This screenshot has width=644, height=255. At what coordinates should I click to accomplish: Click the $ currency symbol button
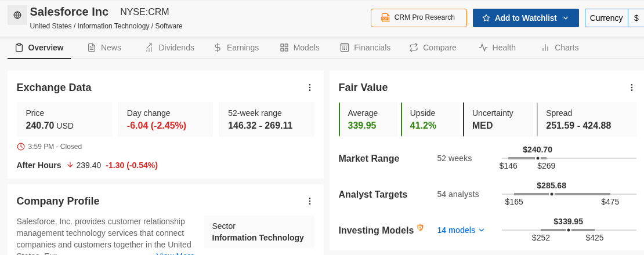(636, 18)
